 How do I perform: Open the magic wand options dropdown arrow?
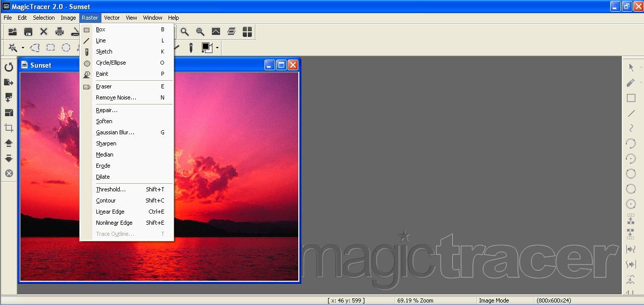click(23, 48)
